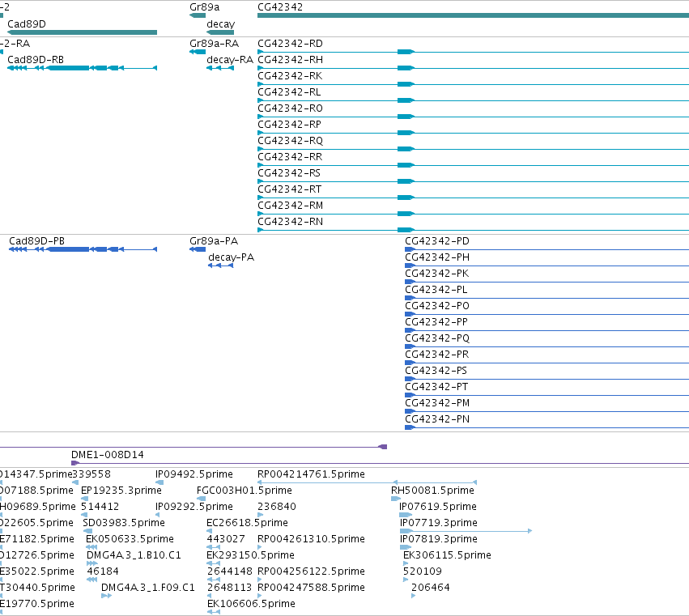Select EST IP09492.5prime
This screenshot has width=689, height=616.
pyautogui.click(x=194, y=474)
